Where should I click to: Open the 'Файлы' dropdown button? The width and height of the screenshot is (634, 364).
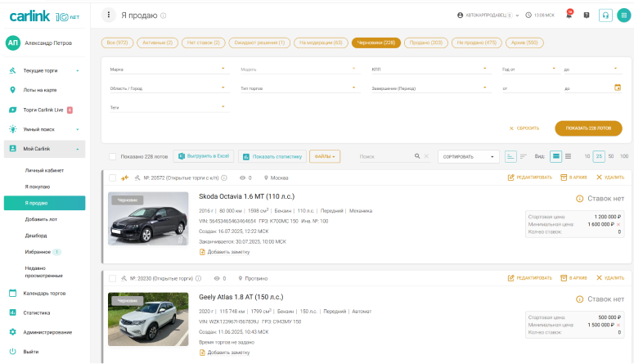tap(324, 156)
